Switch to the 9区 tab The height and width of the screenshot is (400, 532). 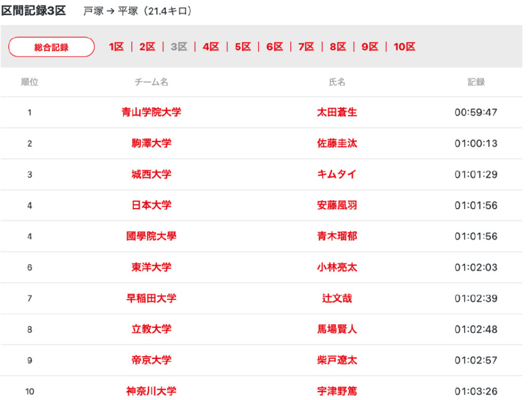370,47
